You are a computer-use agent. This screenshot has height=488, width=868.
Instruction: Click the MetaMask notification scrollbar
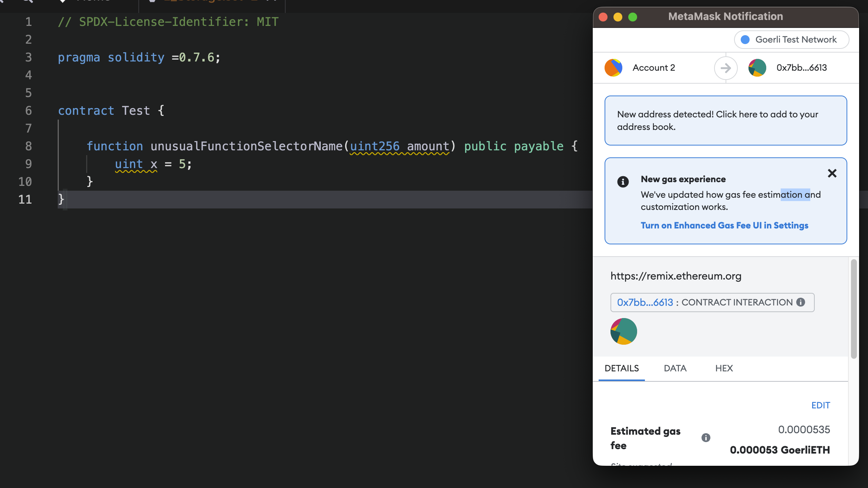[x=854, y=309]
